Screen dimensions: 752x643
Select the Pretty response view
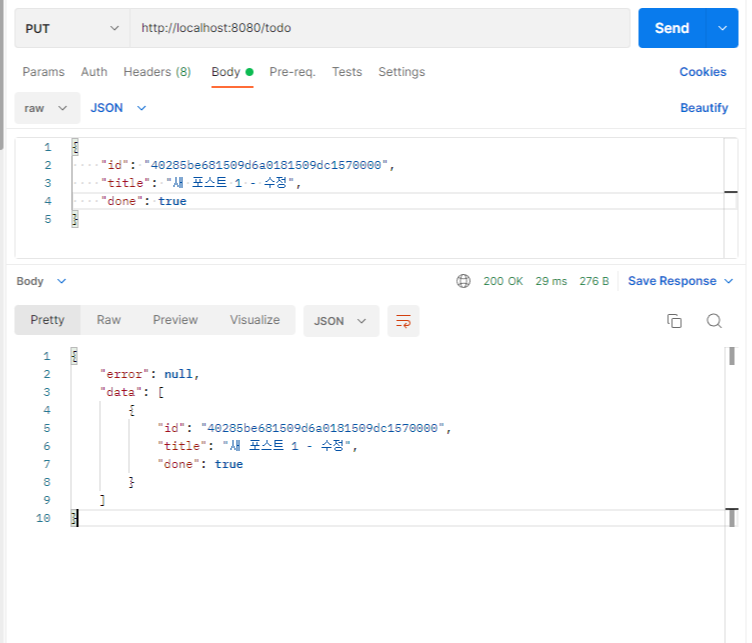coord(47,320)
